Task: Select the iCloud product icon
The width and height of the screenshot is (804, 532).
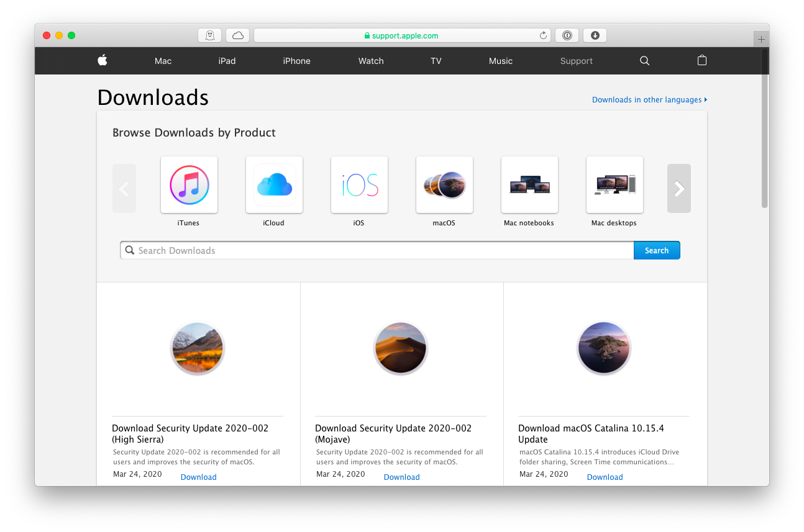Action: 274,184
